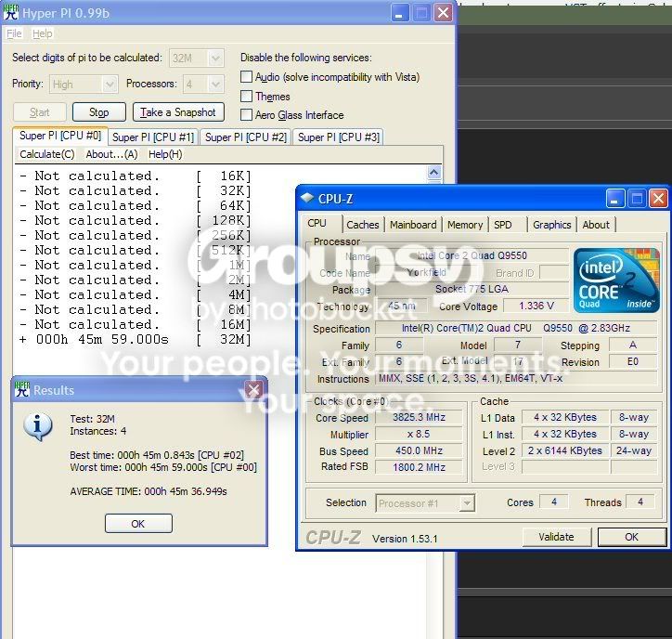Click the Not calculated 16K line
This screenshot has width=672, height=639.
tap(136, 176)
